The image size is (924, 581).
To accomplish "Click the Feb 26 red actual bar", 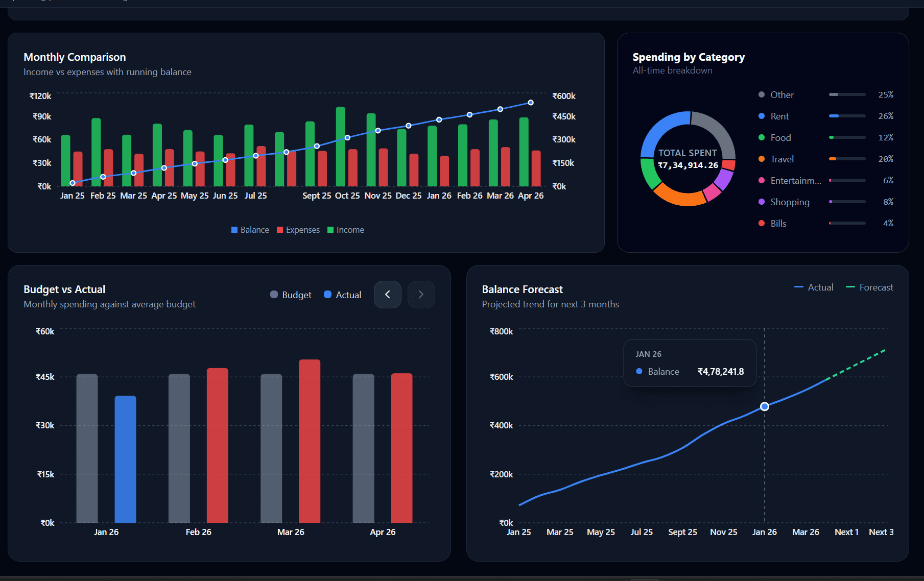I will point(218,445).
